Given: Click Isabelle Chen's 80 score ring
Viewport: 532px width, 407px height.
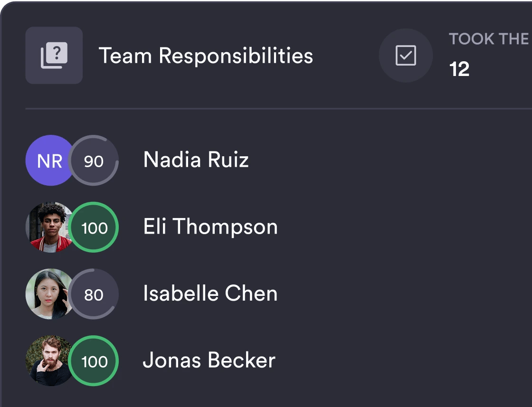Looking at the screenshot, I should (x=94, y=294).
